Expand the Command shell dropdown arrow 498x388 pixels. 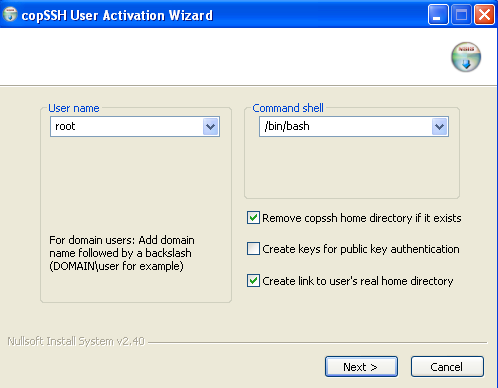pos(440,126)
